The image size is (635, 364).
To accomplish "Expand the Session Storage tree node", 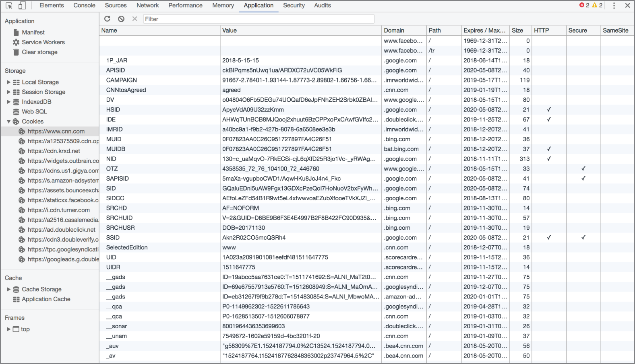I will point(9,92).
